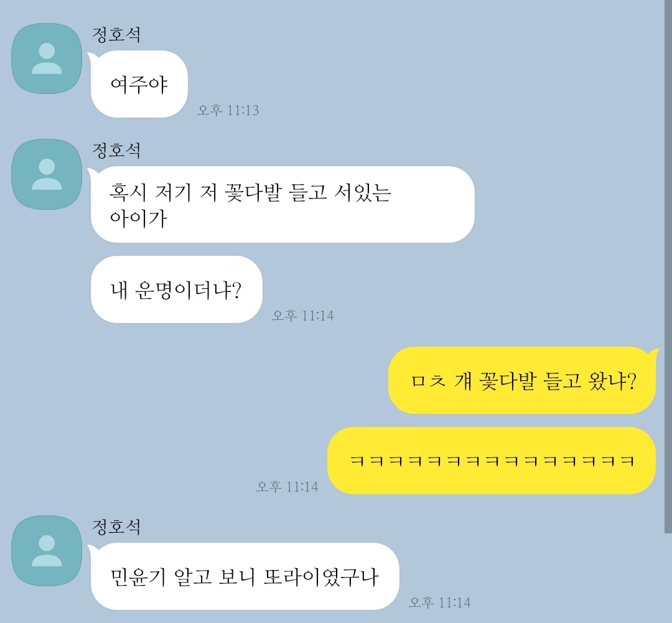Click the 오후 11:13 timestamp
This screenshot has height=623, width=672.
[x=228, y=110]
